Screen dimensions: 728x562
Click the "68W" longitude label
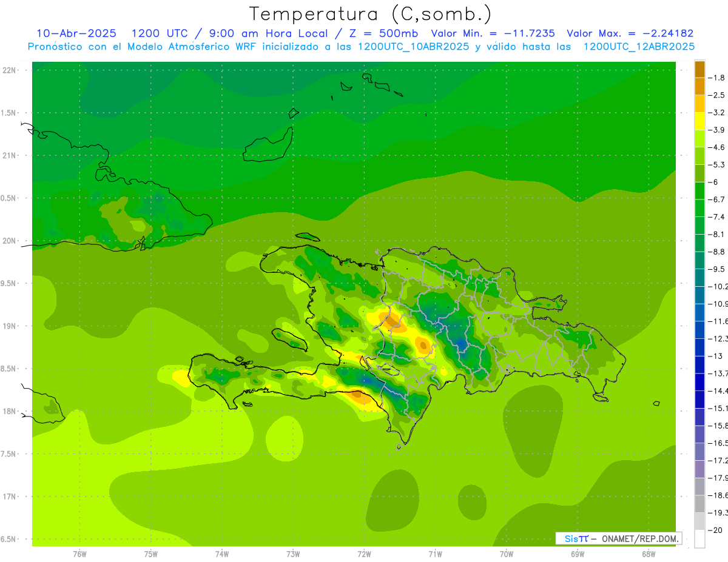pos(649,554)
